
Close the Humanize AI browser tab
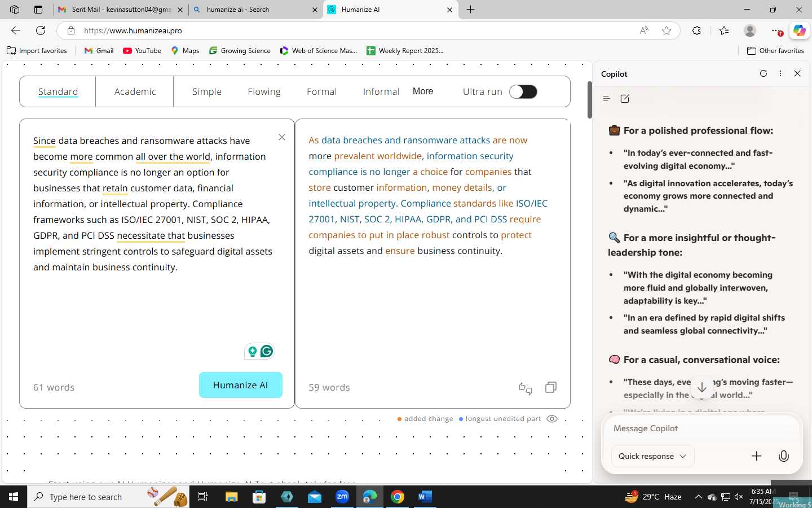pos(449,10)
